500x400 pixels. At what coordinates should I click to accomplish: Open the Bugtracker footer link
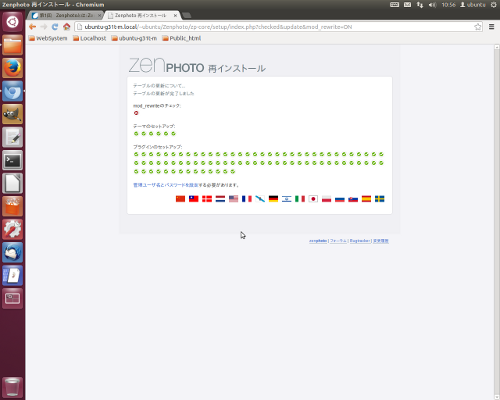pyautogui.click(x=360, y=241)
